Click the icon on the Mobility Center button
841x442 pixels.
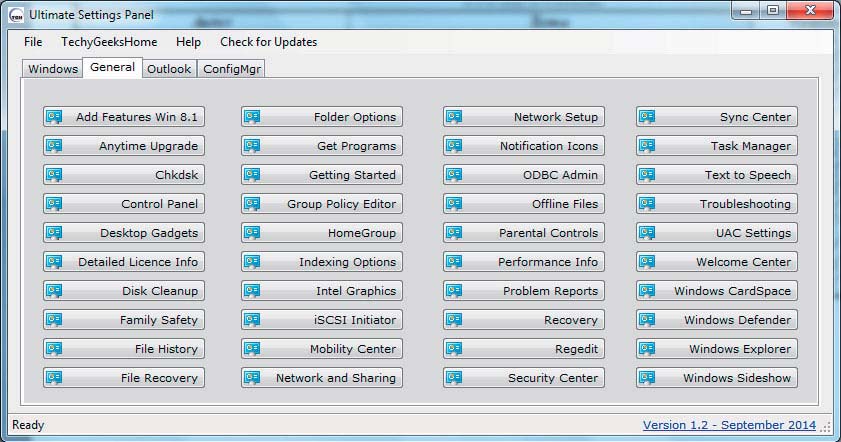point(252,348)
